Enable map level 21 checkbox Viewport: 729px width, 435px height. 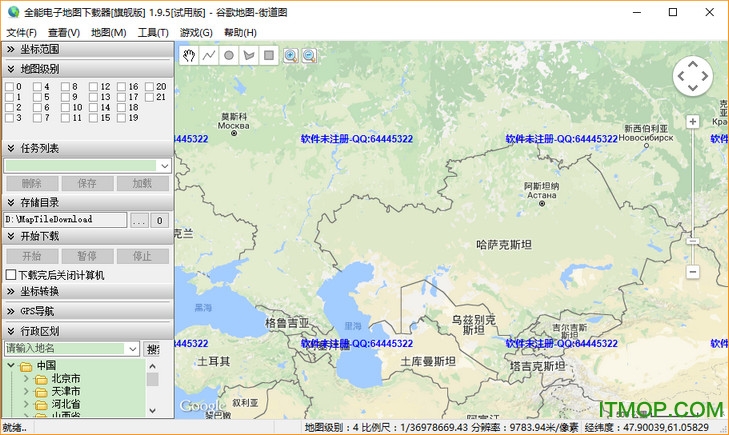click(x=149, y=97)
